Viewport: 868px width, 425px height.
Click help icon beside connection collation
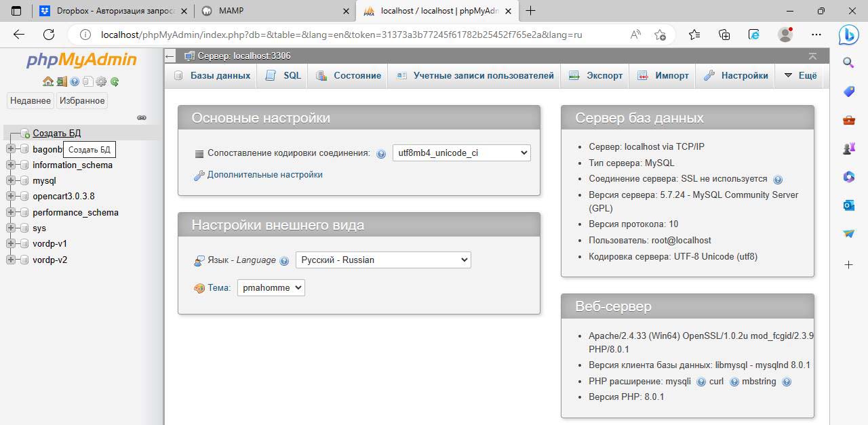pos(381,154)
